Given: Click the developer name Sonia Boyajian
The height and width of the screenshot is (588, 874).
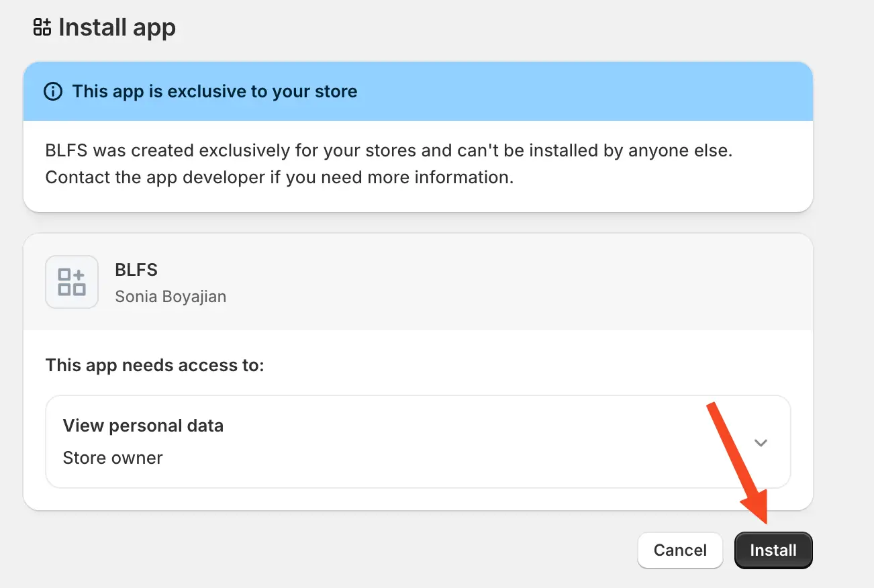Looking at the screenshot, I should coord(171,296).
